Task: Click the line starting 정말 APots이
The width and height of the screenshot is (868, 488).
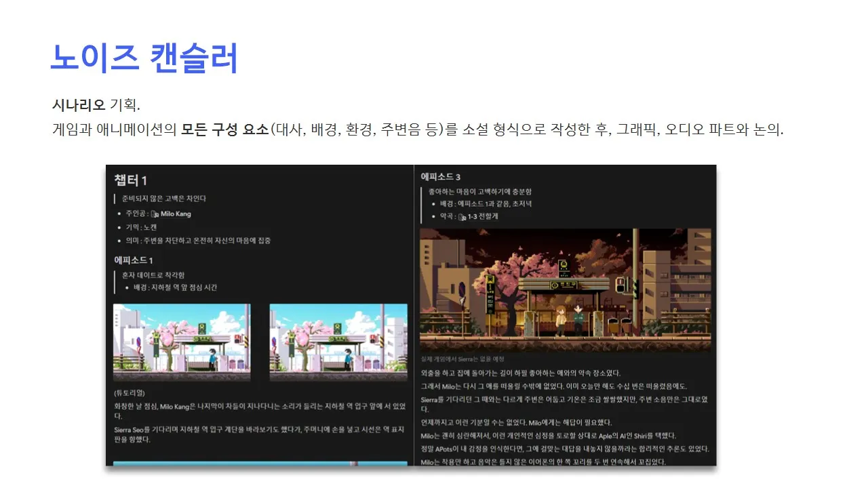Action: (x=565, y=449)
